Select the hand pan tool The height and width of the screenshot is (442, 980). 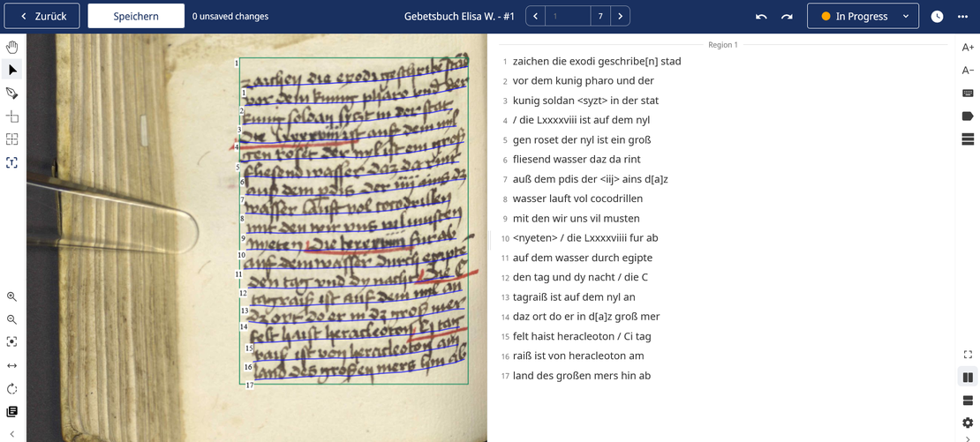pyautogui.click(x=12, y=47)
